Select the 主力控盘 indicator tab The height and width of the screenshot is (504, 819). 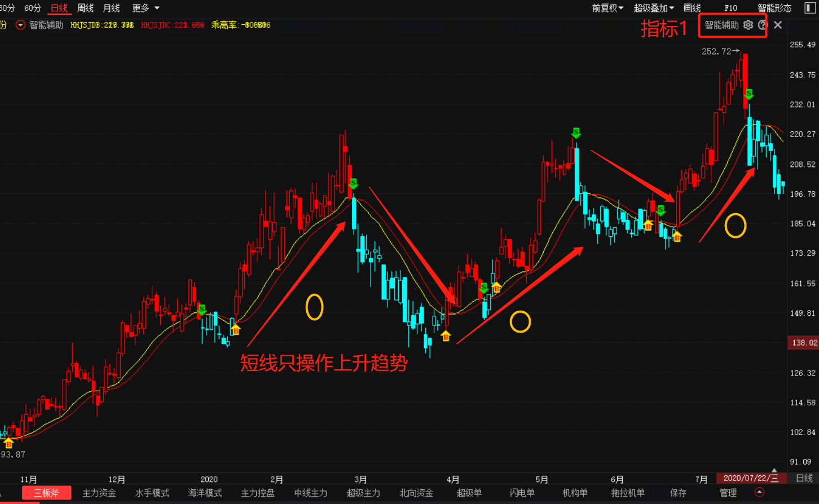[x=258, y=493]
